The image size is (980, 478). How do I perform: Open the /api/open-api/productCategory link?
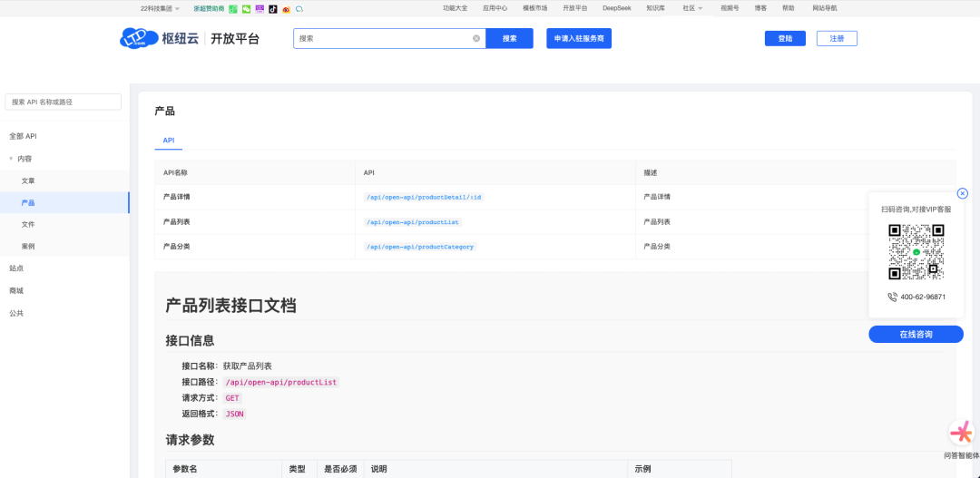420,247
